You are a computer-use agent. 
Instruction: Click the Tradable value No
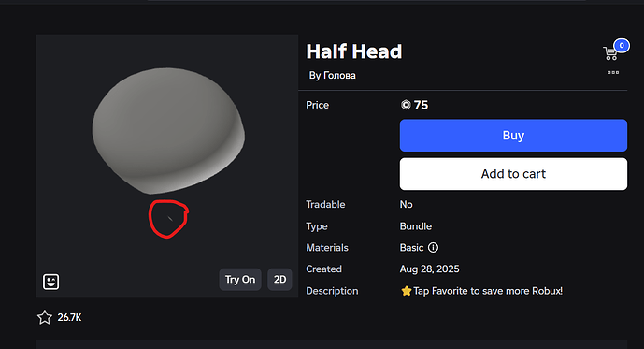tap(407, 204)
